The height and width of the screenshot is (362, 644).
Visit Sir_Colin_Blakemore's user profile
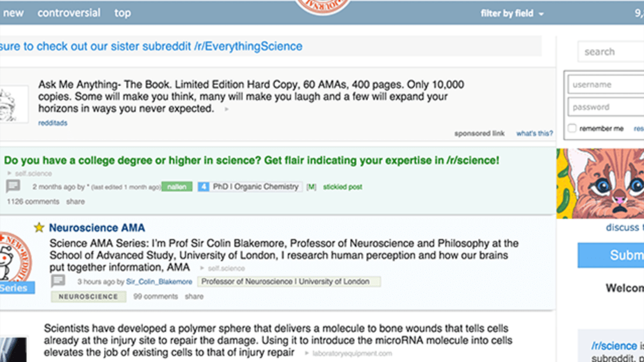point(159,282)
